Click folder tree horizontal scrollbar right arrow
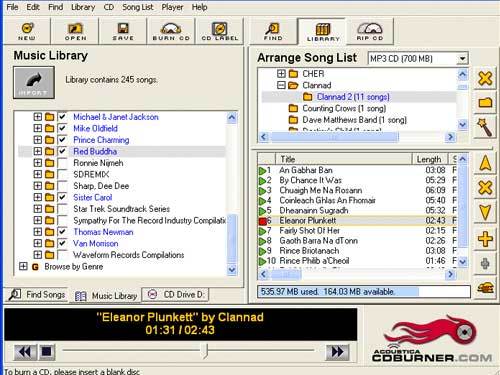The image size is (500, 375). click(451, 137)
